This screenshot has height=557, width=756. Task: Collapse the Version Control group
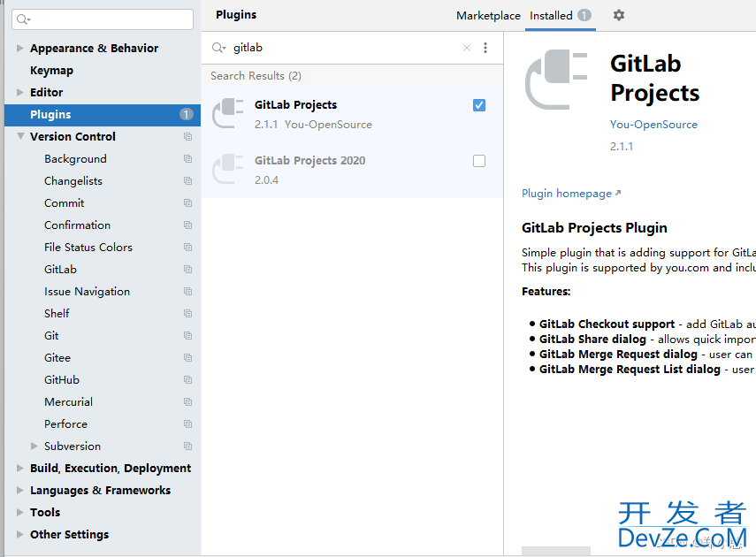[20, 136]
